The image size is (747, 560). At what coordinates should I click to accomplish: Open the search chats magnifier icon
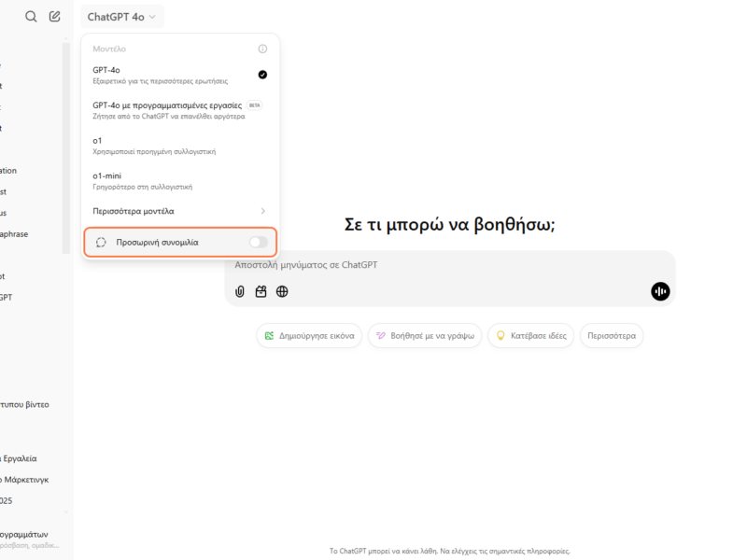click(31, 17)
